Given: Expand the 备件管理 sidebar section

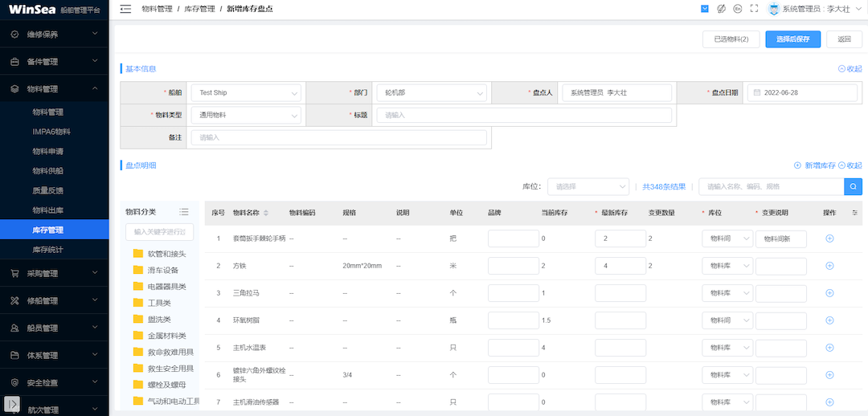Looking at the screenshot, I should pyautogui.click(x=55, y=61).
